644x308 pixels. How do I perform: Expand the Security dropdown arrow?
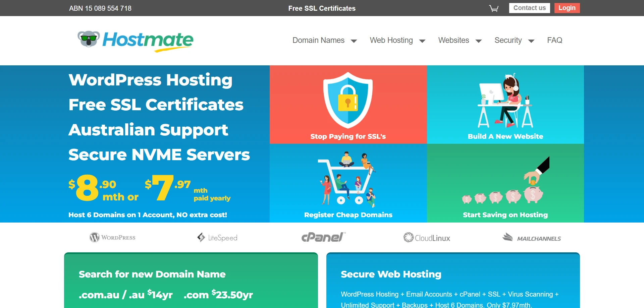tap(531, 41)
